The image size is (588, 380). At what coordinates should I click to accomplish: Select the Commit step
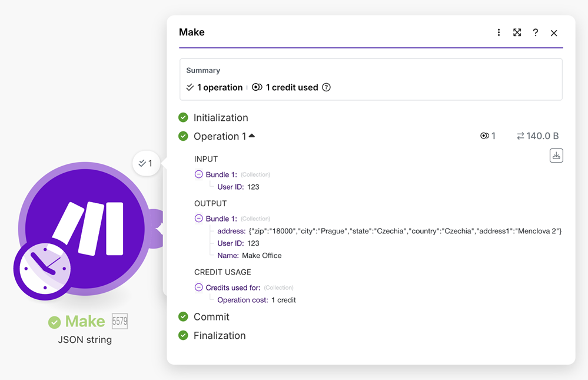click(x=211, y=317)
